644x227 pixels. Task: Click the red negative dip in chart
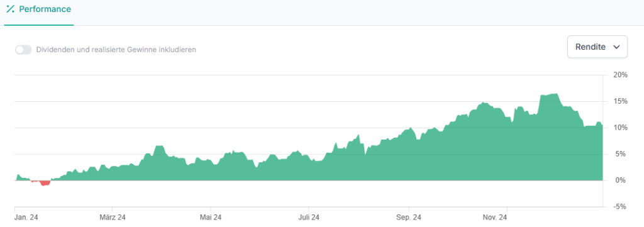coord(45,183)
